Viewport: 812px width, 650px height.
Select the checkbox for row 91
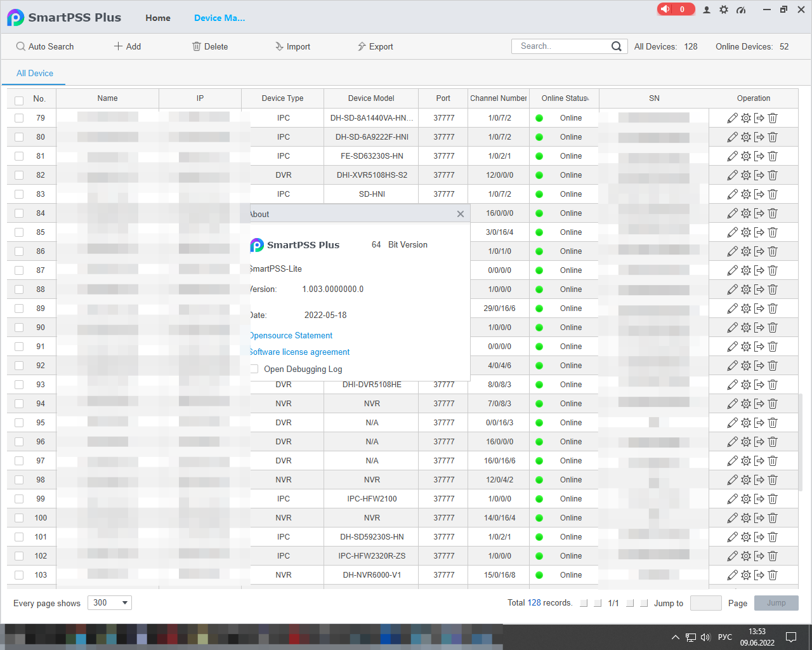19,347
